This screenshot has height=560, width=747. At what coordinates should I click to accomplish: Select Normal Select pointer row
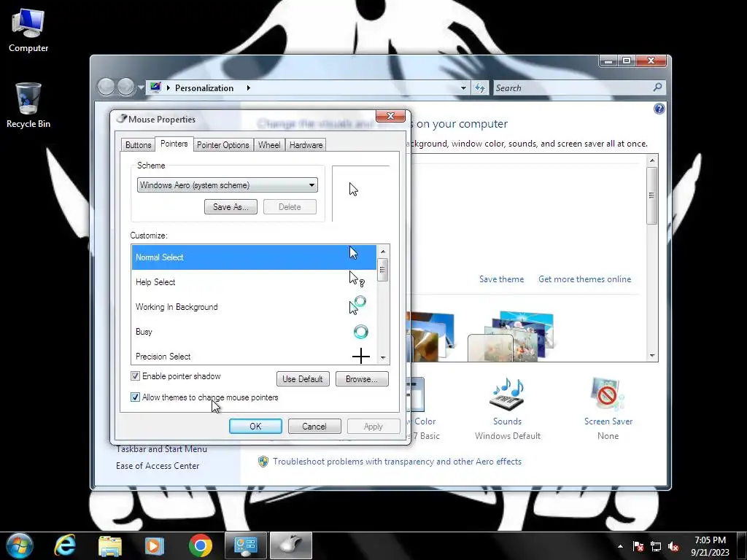[254, 257]
